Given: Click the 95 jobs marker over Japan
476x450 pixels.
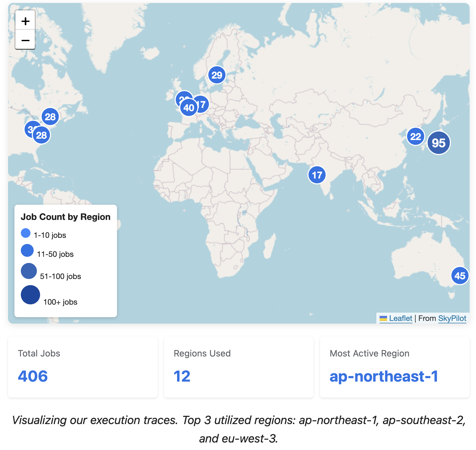Looking at the screenshot, I should point(438,143).
